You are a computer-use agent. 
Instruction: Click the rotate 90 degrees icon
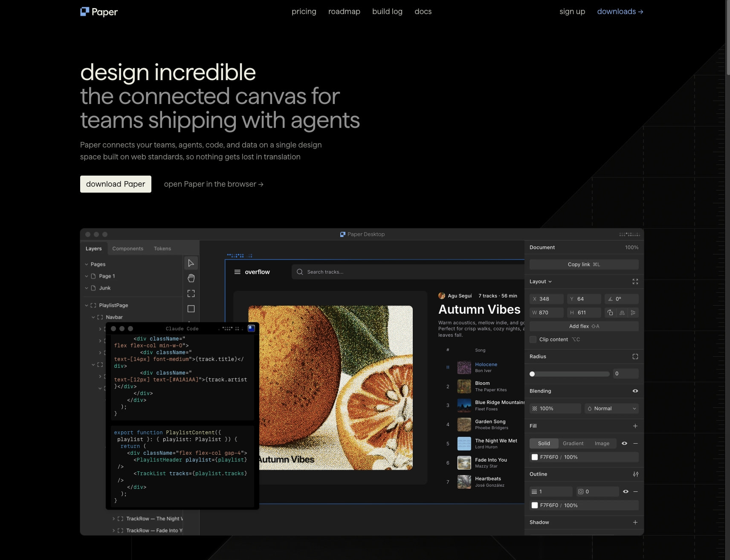(x=610, y=313)
